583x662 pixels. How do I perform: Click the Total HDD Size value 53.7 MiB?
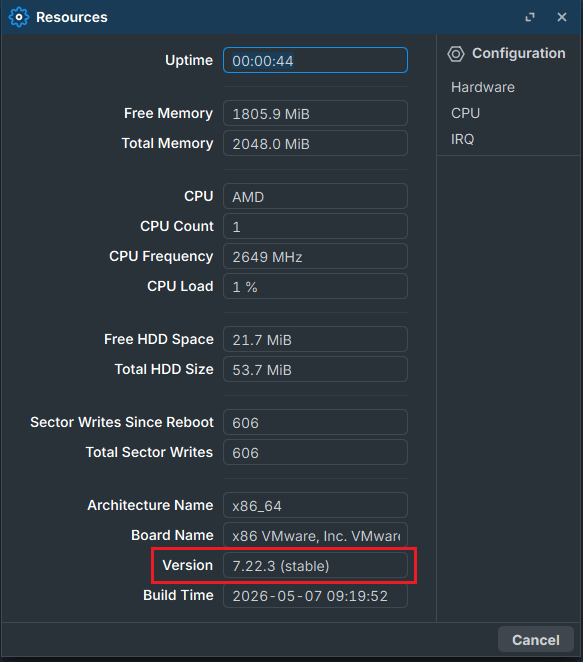(315, 369)
